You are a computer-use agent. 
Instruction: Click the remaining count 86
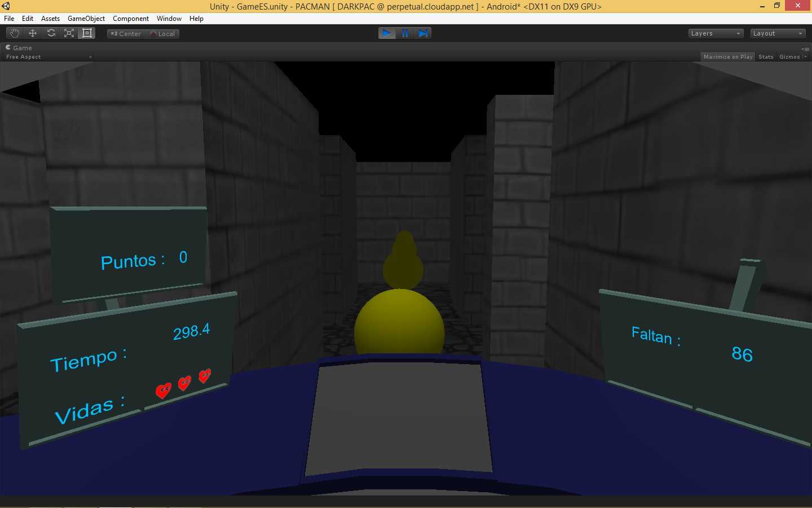coord(742,354)
